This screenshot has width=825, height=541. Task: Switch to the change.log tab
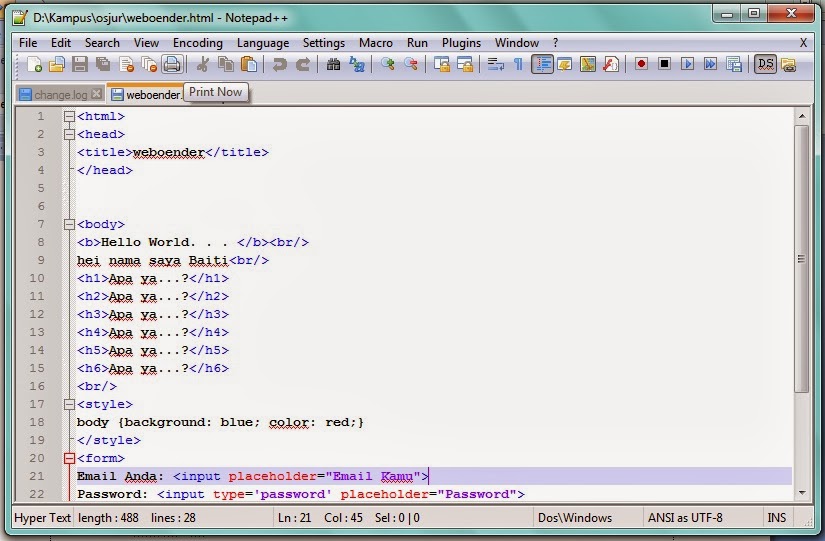pyautogui.click(x=60, y=95)
